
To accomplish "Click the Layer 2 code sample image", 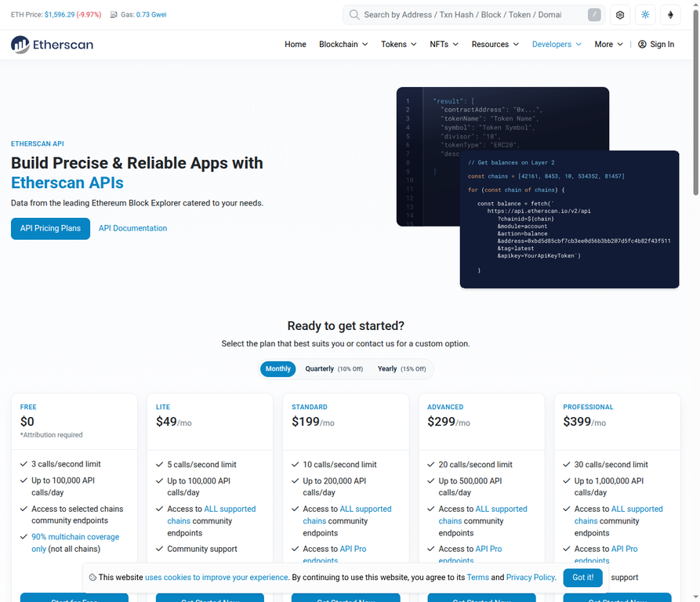I will [569, 219].
